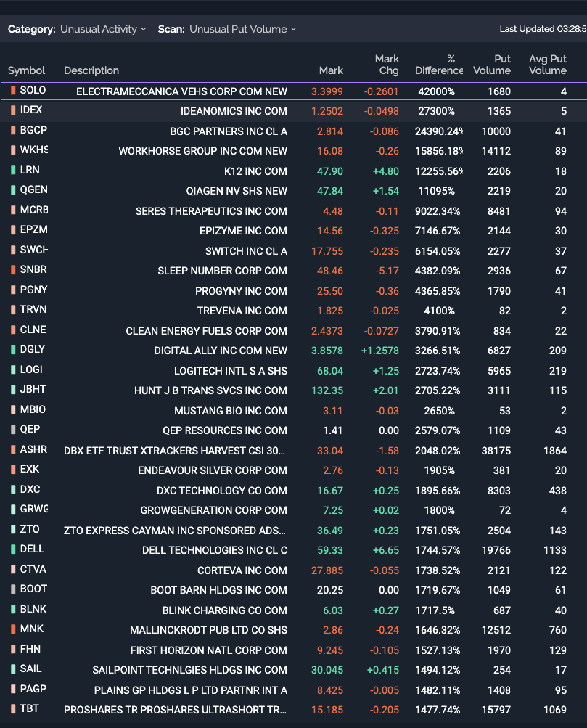Select the DGLY symbol

pos(33,350)
